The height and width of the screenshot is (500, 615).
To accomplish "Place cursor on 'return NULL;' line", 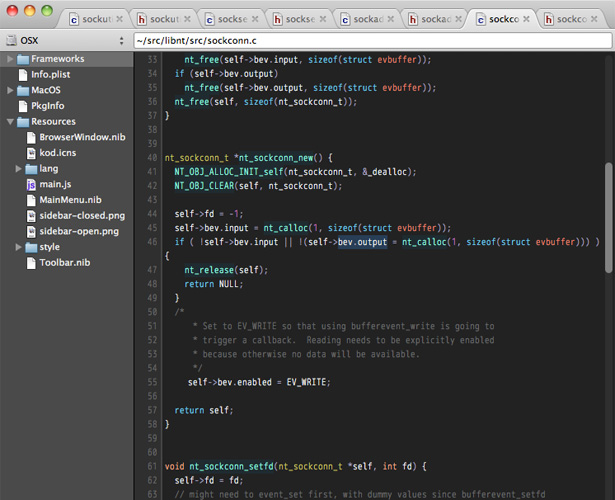I will coord(214,284).
